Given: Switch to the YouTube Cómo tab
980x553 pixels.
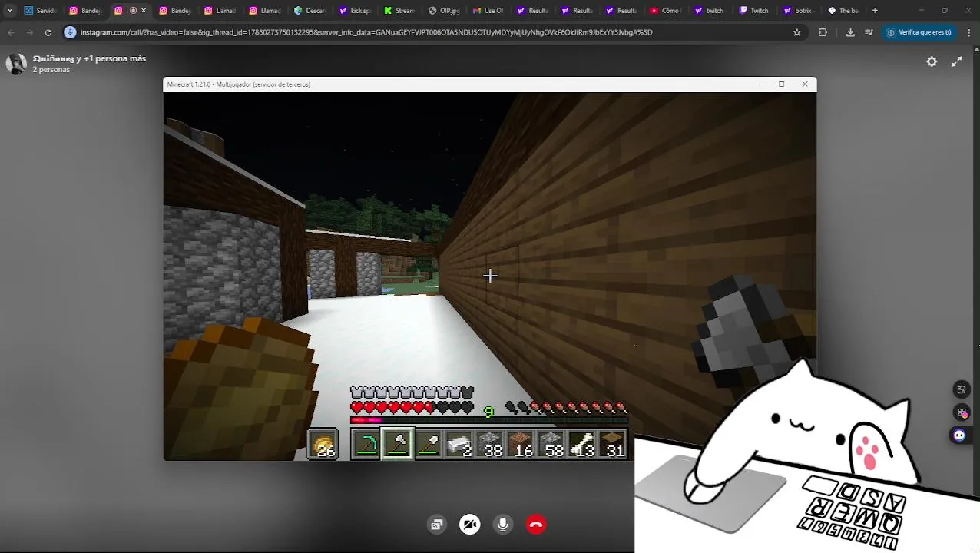Looking at the screenshot, I should click(x=665, y=11).
